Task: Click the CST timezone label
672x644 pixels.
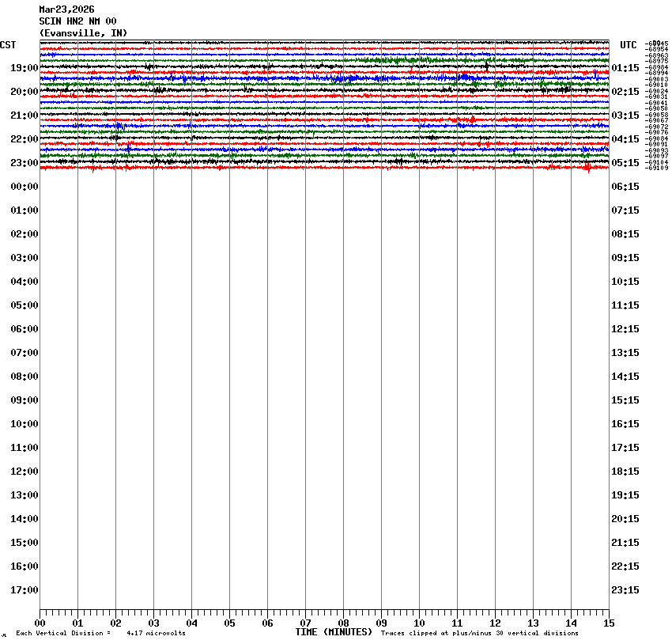Action: 8,45
